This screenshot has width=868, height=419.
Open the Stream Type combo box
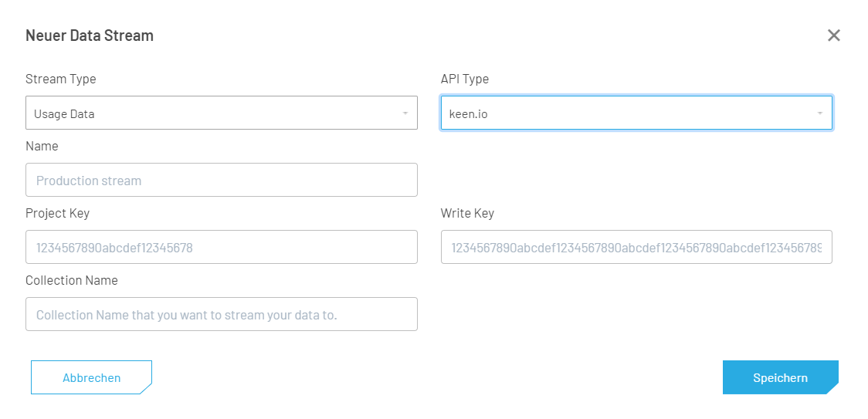[222, 113]
